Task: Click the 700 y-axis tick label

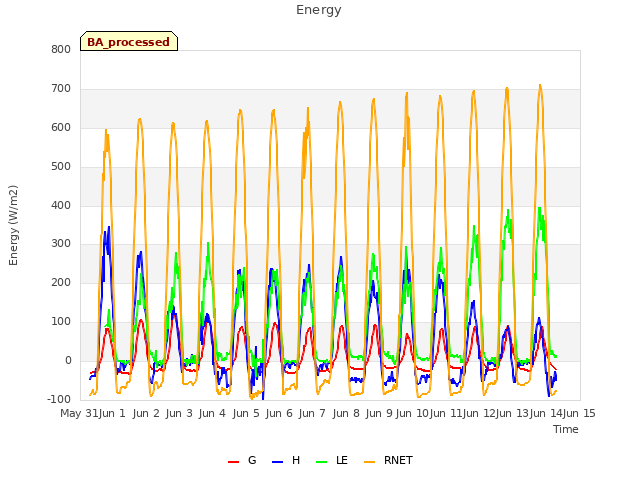Action: click(61, 89)
